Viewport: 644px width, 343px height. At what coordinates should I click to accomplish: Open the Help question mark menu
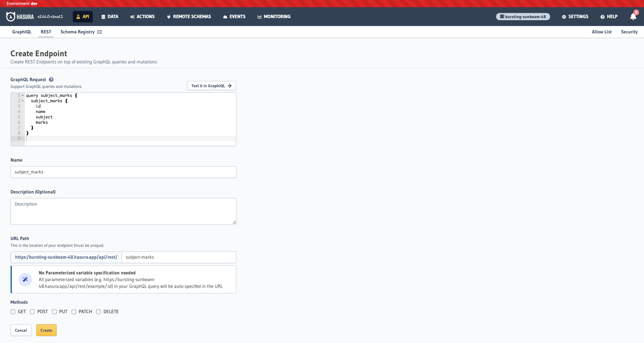(x=603, y=17)
